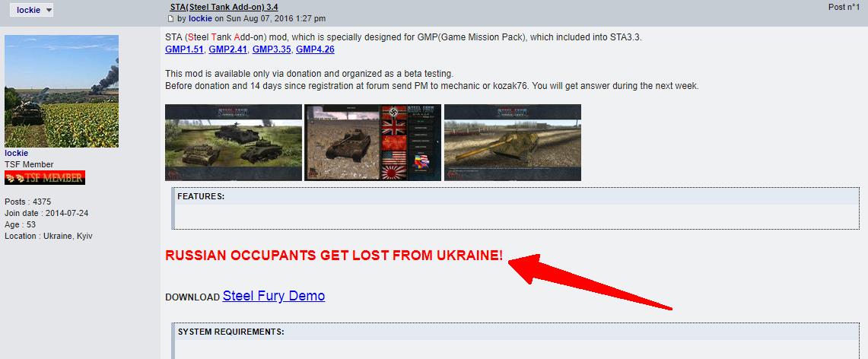Image resolution: width=868 pixels, height=359 pixels.
Task: Open the STA(Steel Tank Add-on) 3.4 title link
Action: click(224, 7)
